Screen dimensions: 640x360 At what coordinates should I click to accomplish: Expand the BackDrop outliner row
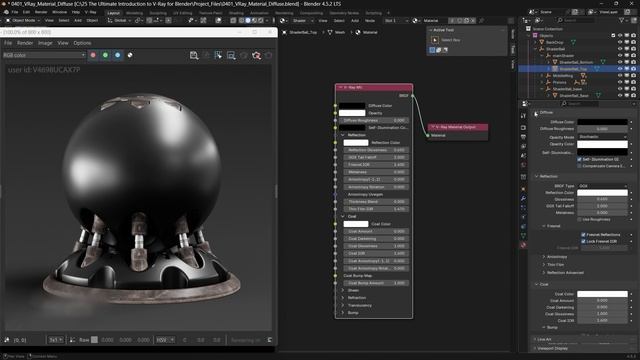click(x=536, y=42)
